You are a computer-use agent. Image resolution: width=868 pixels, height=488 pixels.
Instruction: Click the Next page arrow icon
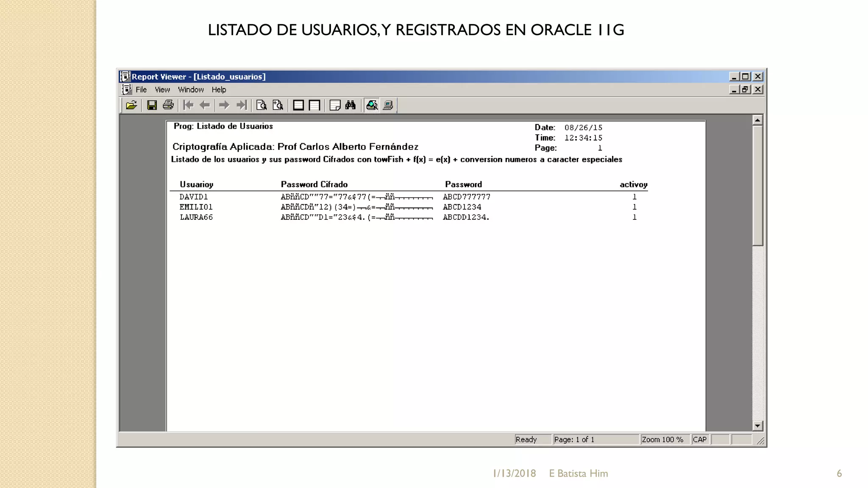pyautogui.click(x=224, y=105)
